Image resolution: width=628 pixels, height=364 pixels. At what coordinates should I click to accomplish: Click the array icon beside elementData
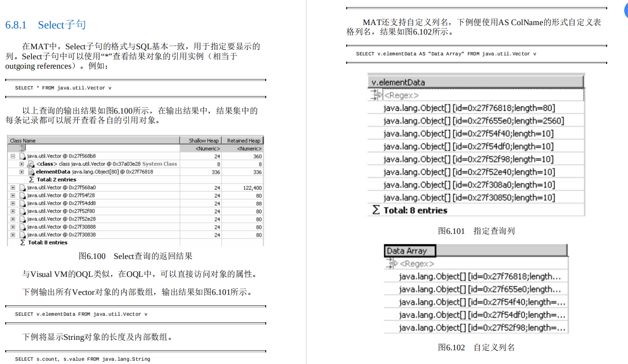[x=31, y=172]
